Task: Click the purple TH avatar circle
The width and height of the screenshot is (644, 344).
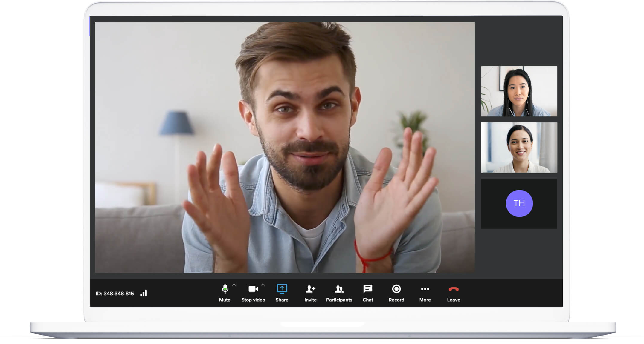Action: [x=520, y=203]
